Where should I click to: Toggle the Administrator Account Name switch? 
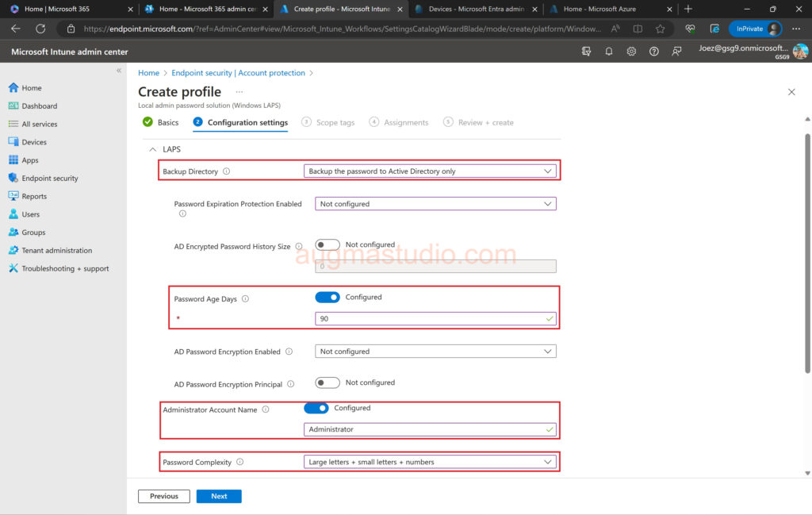pyautogui.click(x=316, y=408)
